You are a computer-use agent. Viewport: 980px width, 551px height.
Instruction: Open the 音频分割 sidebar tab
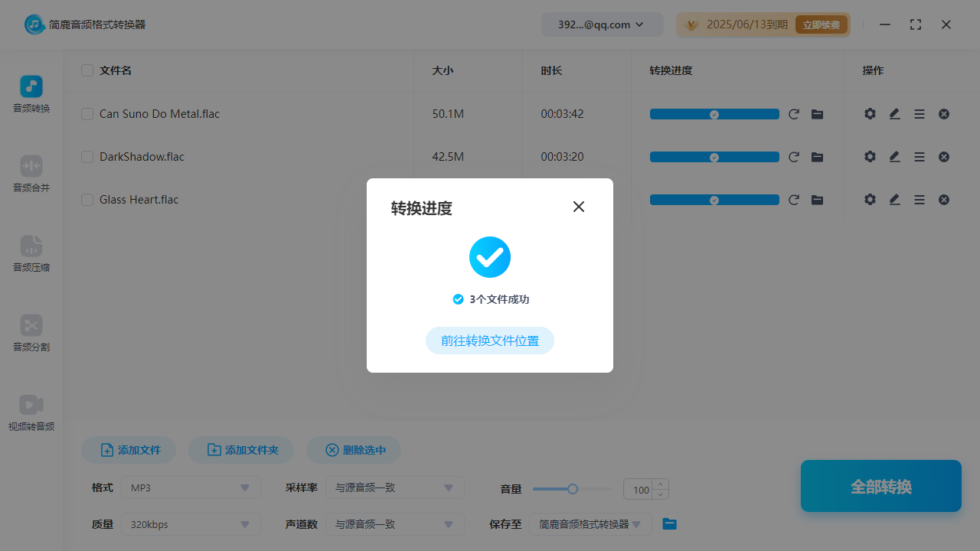click(x=31, y=334)
